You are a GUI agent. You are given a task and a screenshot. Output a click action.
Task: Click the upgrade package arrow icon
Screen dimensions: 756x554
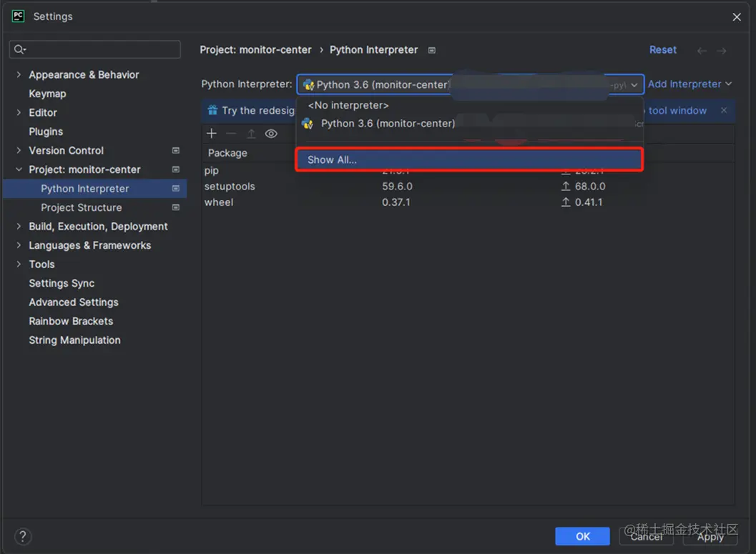pyautogui.click(x=251, y=134)
